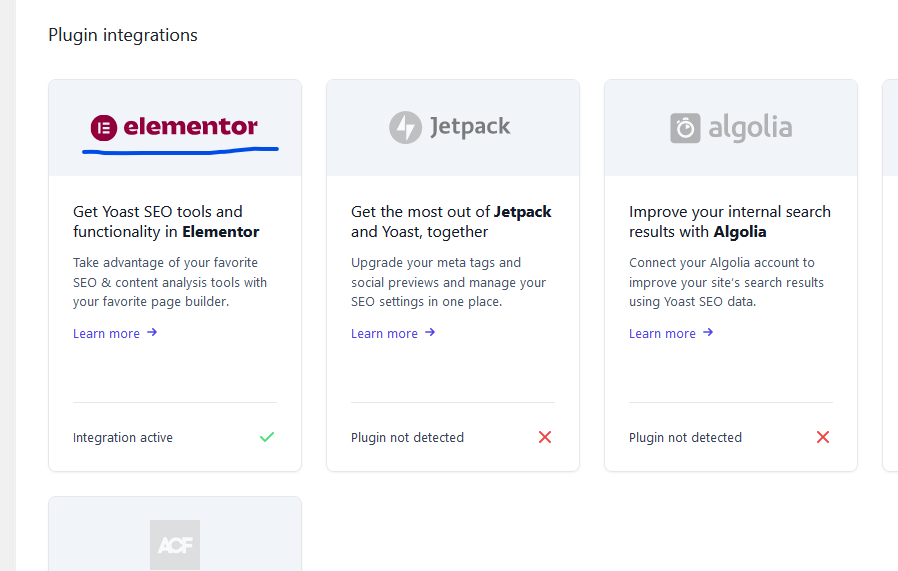Click red X on Algolia card

[x=823, y=437]
